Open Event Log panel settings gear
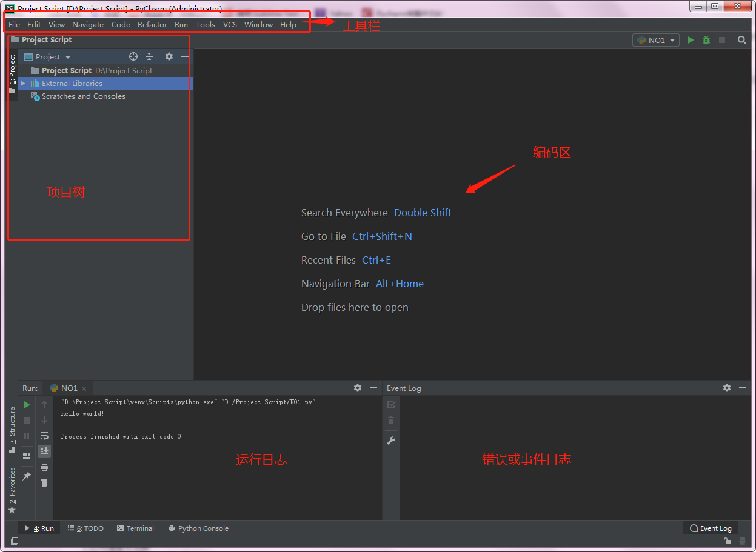The width and height of the screenshot is (756, 552). coord(727,388)
